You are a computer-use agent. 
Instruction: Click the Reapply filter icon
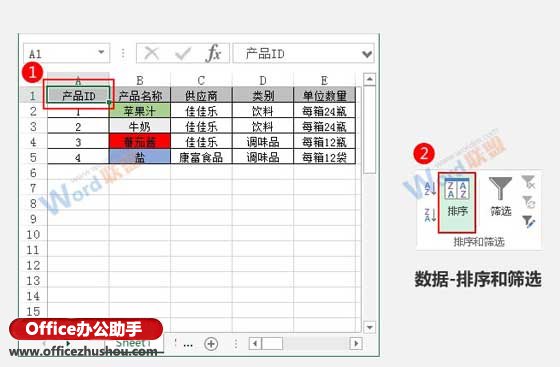coord(528,202)
